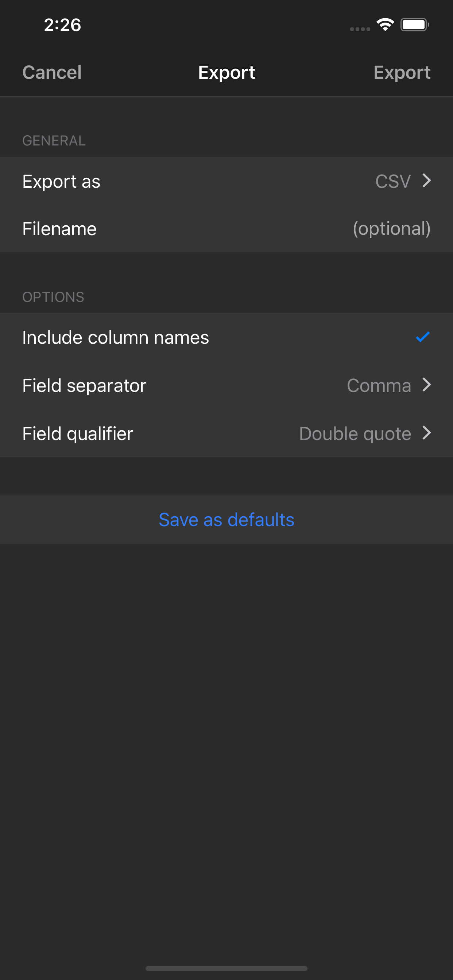Tap Save as defaults link
Image resolution: width=453 pixels, height=980 pixels.
pyautogui.click(x=226, y=520)
